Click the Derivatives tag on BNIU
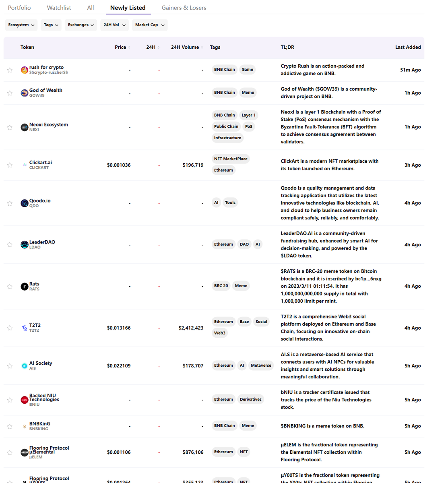 (x=251, y=400)
